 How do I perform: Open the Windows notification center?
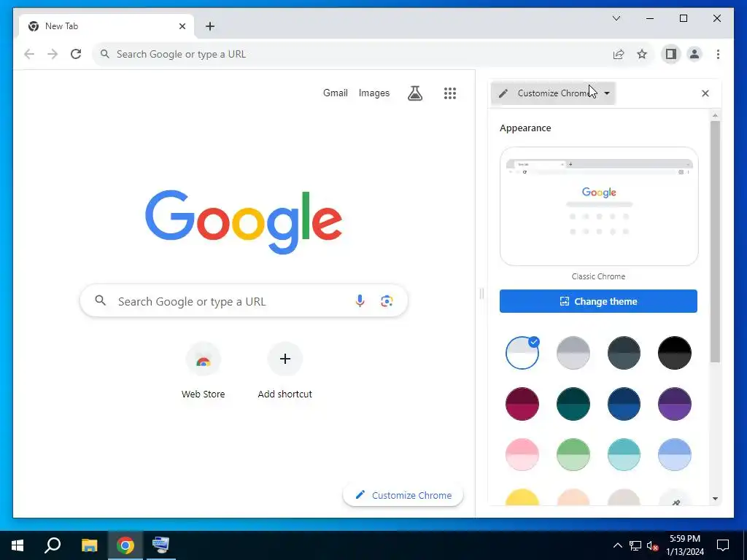pos(723,545)
